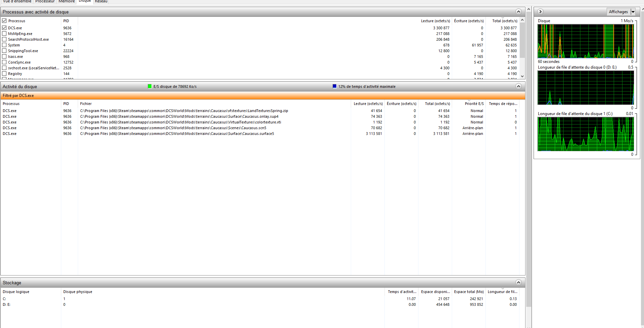644x328 pixels.
Task: Click the disque 0 (D: E:) queue graph
Action: (x=586, y=87)
